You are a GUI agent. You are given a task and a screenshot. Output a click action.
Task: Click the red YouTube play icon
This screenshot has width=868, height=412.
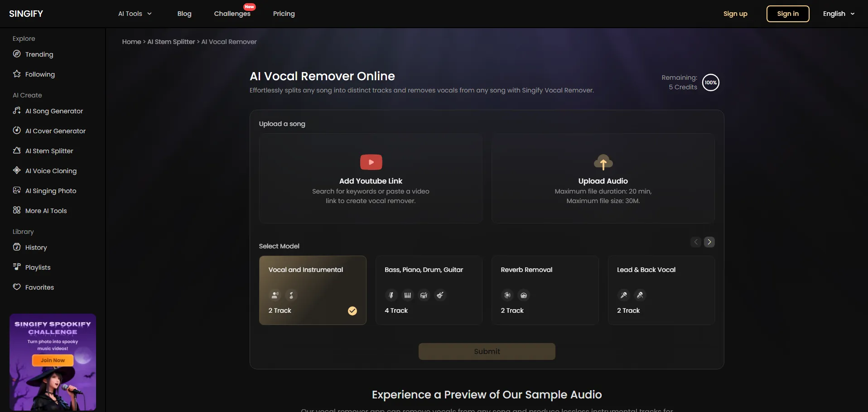tap(371, 162)
